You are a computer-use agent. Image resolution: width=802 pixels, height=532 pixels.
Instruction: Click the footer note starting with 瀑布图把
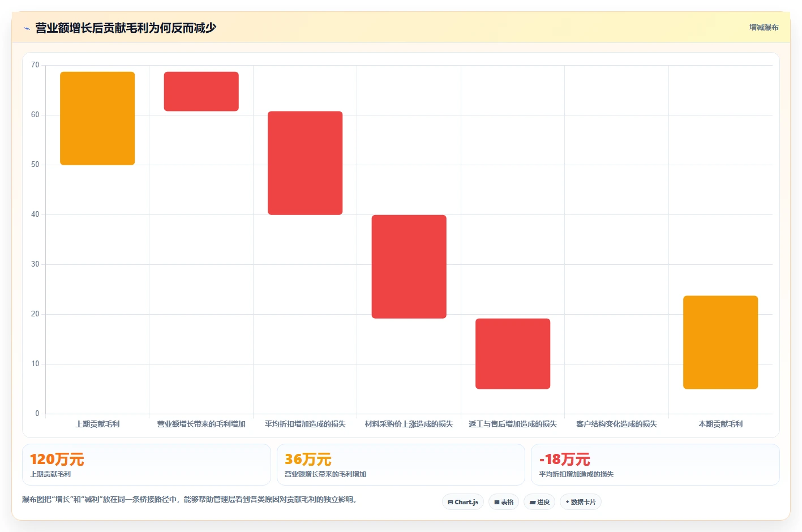coord(191,499)
